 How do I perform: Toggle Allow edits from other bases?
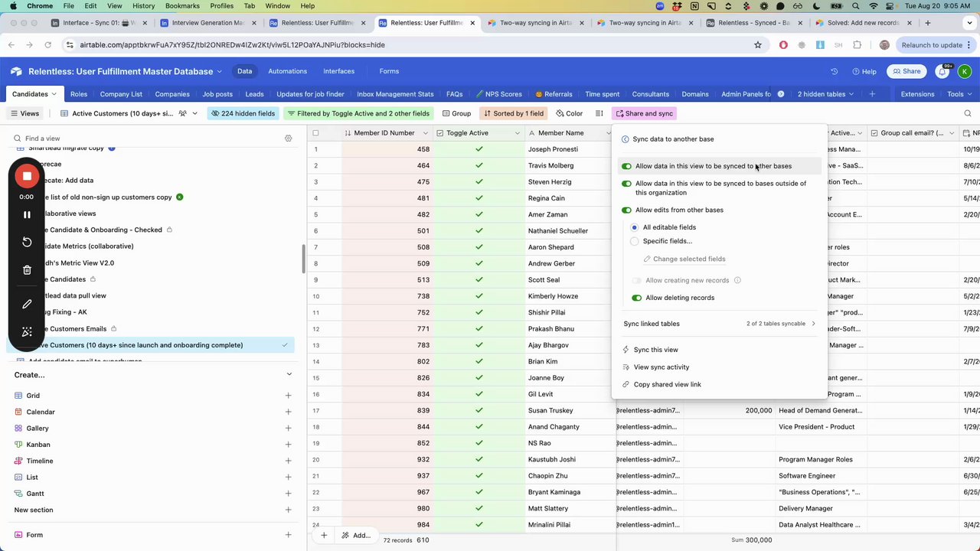626,210
